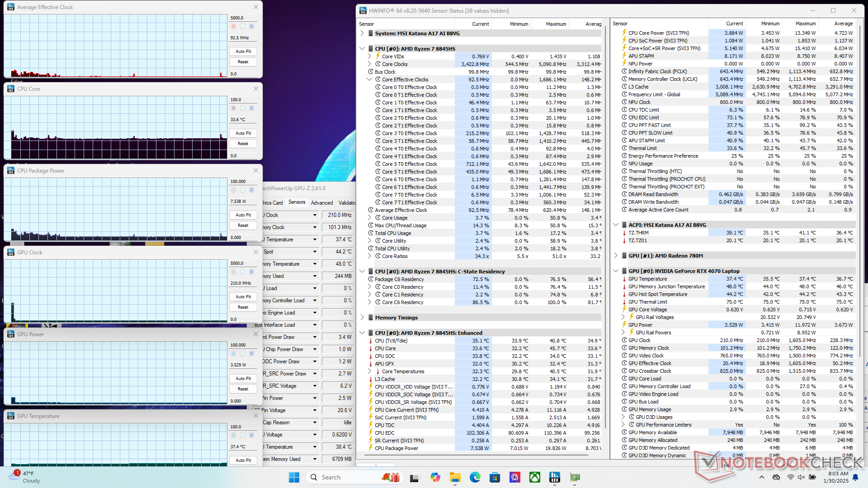Open Microsoft Store from taskbar
The image size is (868, 488).
point(495,477)
